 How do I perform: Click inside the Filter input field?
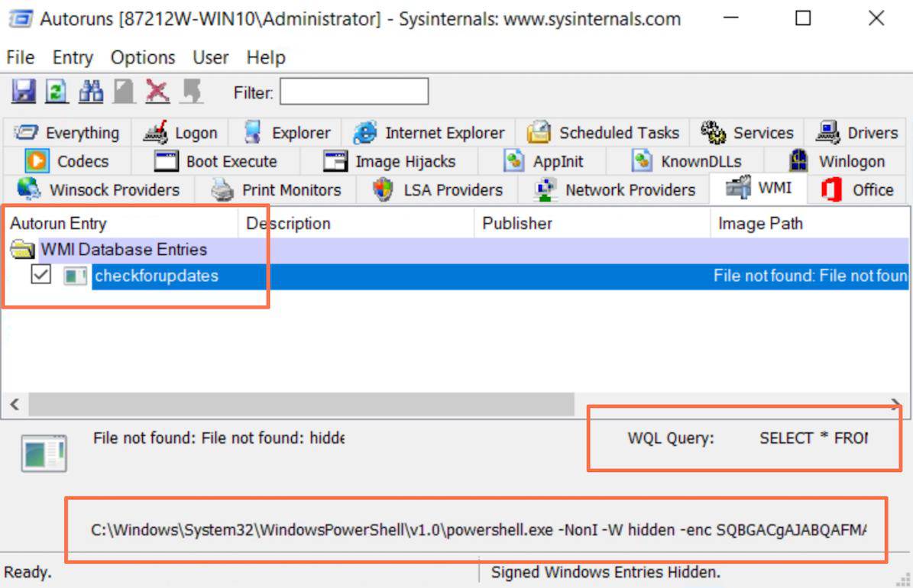(353, 92)
